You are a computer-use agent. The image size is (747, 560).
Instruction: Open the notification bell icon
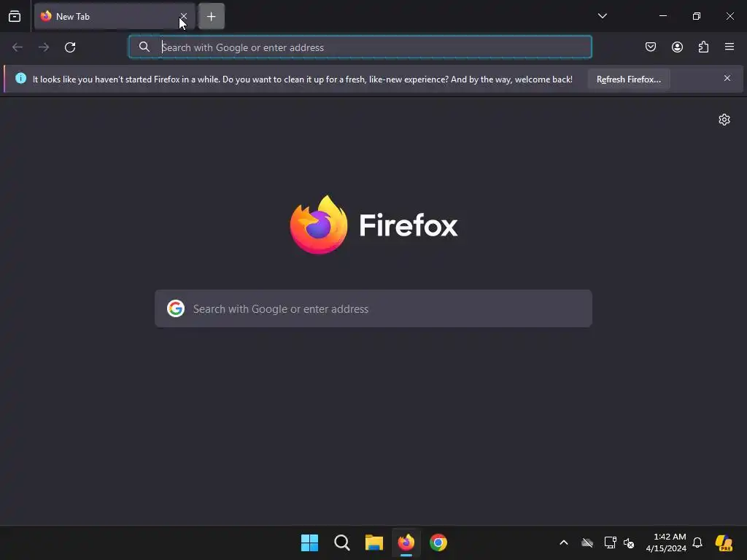pos(697,542)
